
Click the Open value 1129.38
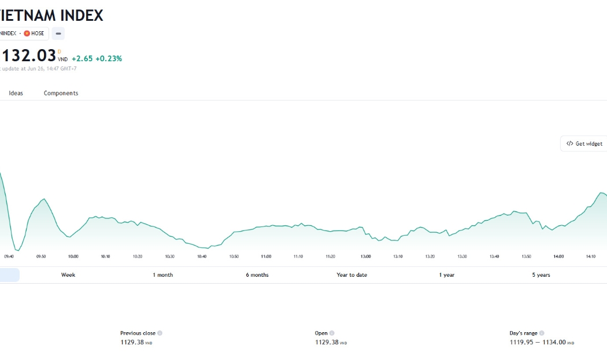click(327, 343)
